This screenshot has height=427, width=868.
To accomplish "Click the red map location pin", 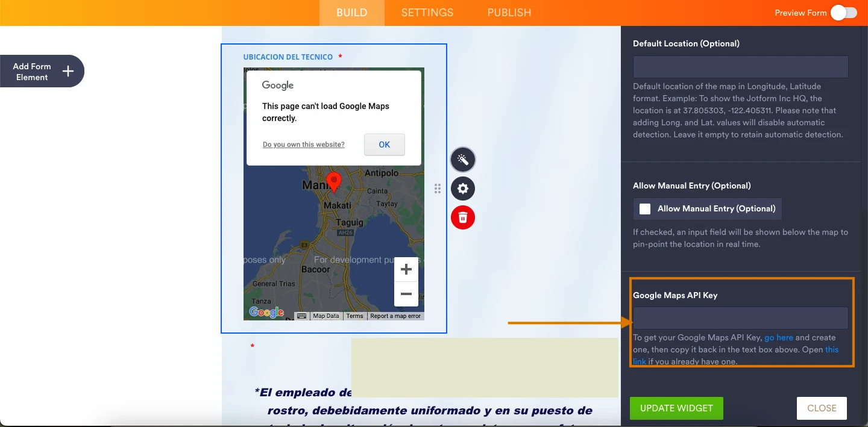I will pos(333,181).
